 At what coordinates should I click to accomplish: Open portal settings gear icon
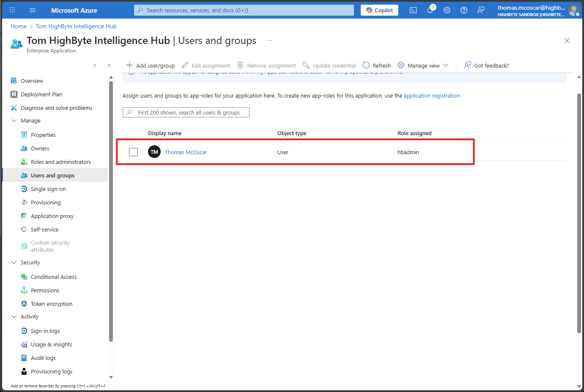point(447,10)
